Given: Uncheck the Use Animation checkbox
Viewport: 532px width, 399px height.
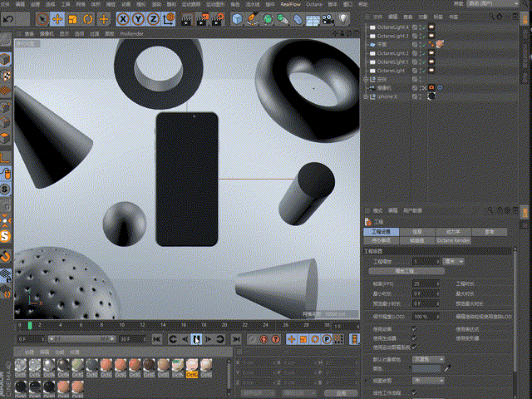Looking at the screenshot, I should coord(414,329).
